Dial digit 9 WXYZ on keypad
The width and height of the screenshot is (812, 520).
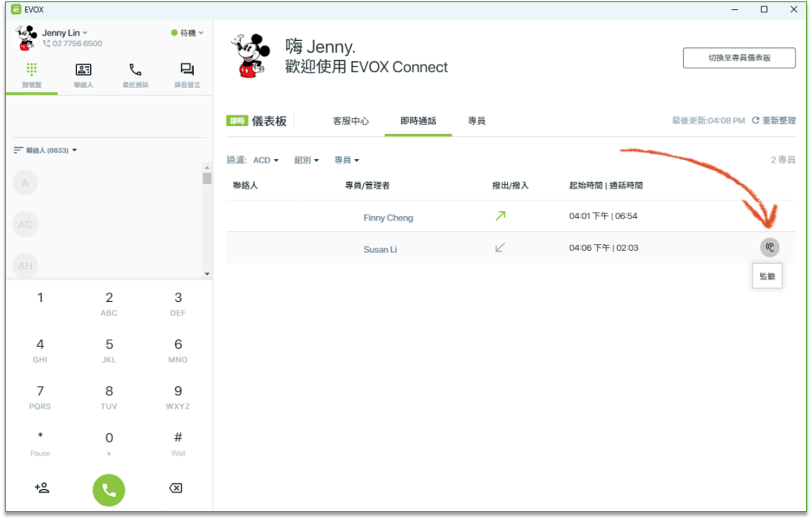[178, 397]
